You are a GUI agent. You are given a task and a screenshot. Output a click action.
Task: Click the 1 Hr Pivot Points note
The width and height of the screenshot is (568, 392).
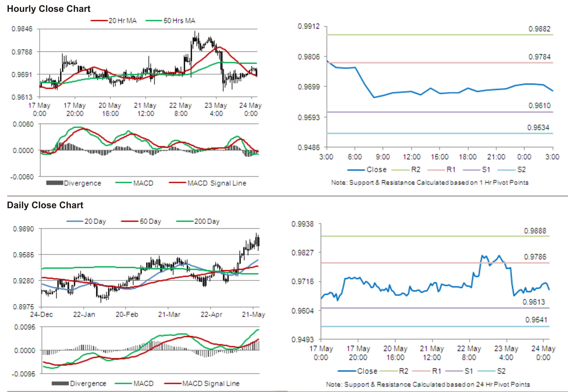[430, 183]
